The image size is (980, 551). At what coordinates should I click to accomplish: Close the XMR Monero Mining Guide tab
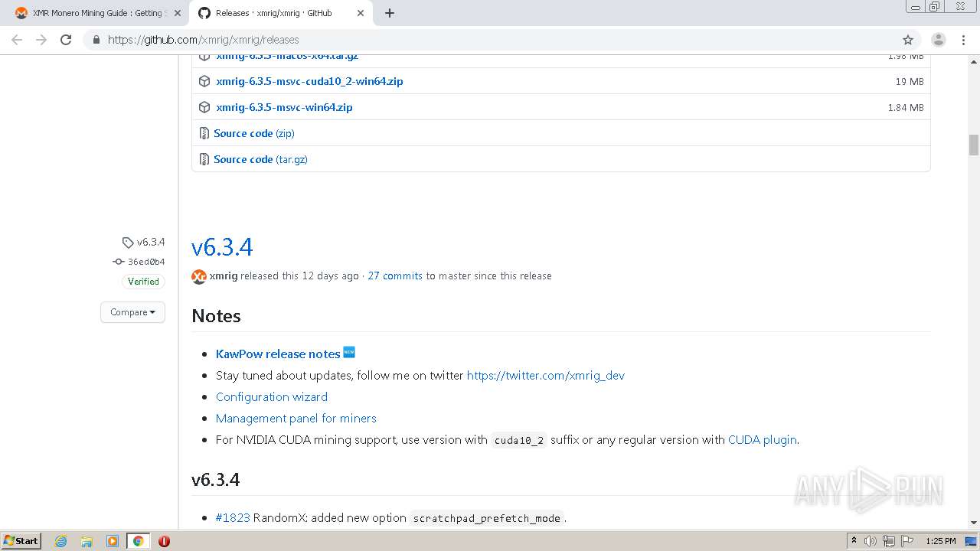177,13
